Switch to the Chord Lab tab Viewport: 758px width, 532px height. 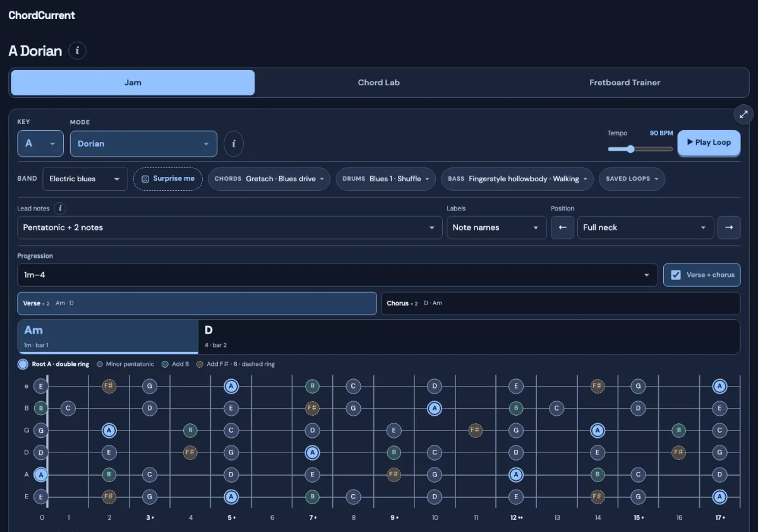[379, 83]
